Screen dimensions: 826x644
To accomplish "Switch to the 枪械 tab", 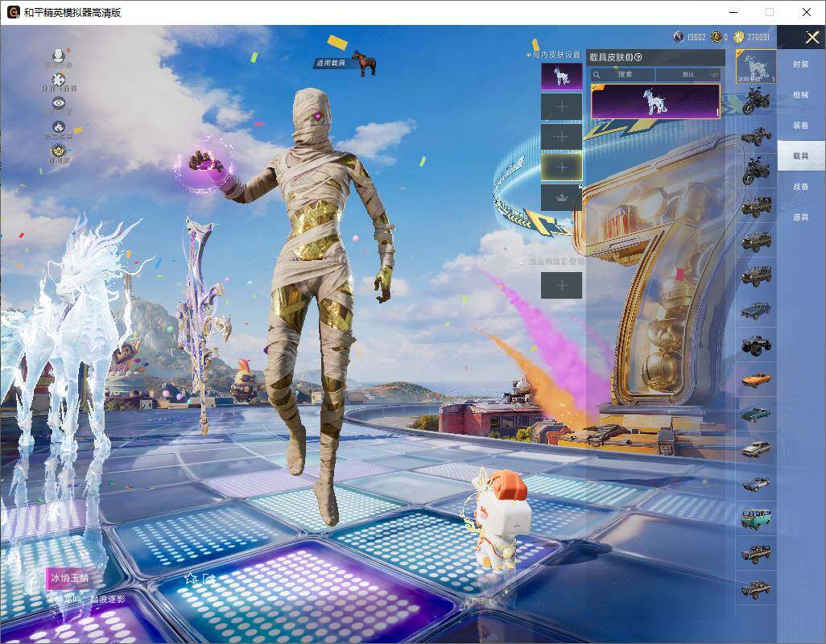I will pyautogui.click(x=801, y=95).
